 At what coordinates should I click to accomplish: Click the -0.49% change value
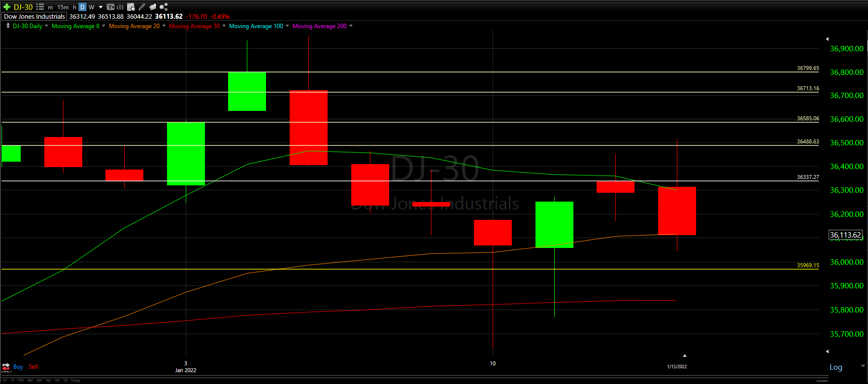click(x=220, y=17)
